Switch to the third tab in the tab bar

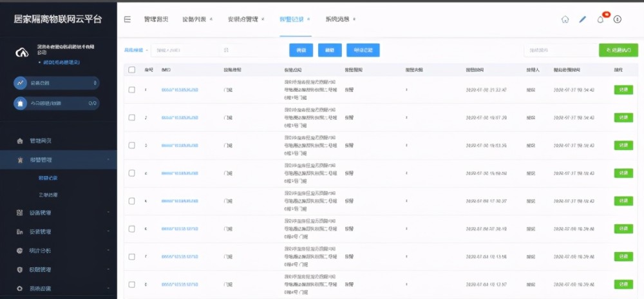(243, 19)
